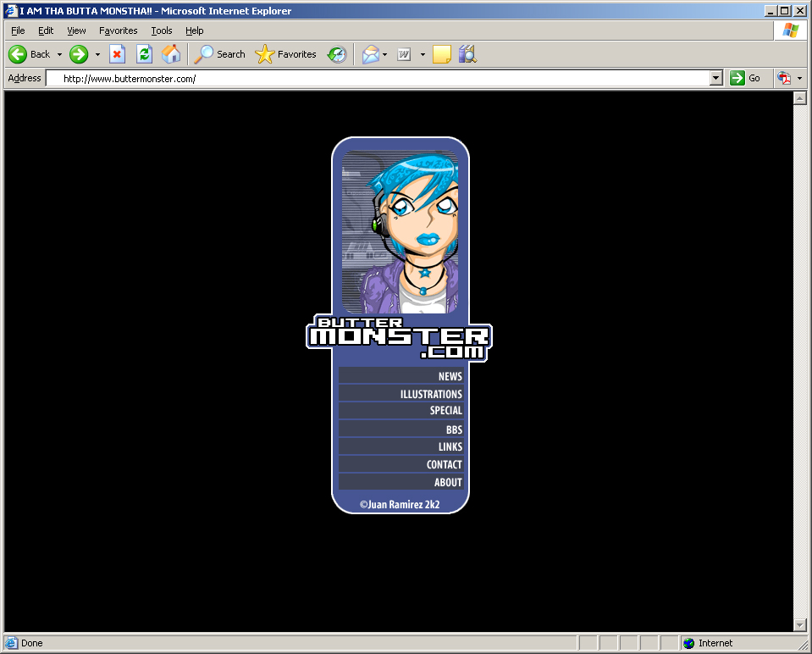Expand the Acrobat toolbar dropdown arrow
Viewport: 812px width, 654px height.
click(799, 78)
